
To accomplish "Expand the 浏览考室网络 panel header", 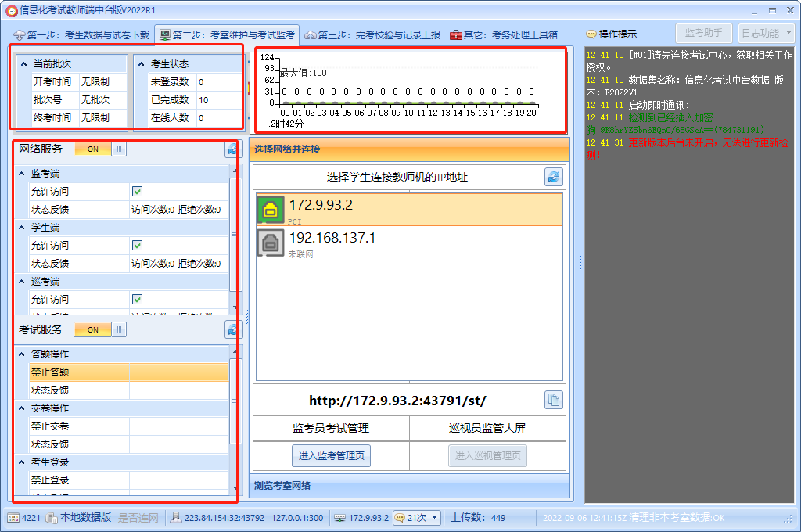I will pyautogui.click(x=409, y=486).
